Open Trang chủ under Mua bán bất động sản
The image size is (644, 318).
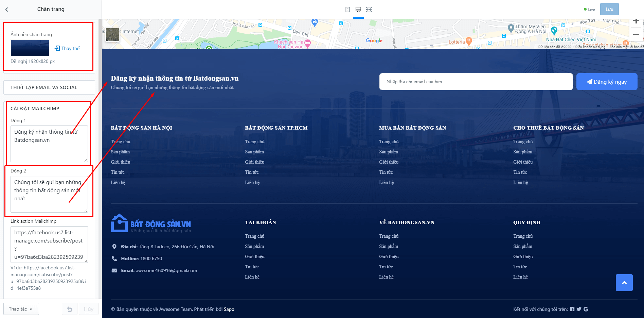click(x=389, y=141)
